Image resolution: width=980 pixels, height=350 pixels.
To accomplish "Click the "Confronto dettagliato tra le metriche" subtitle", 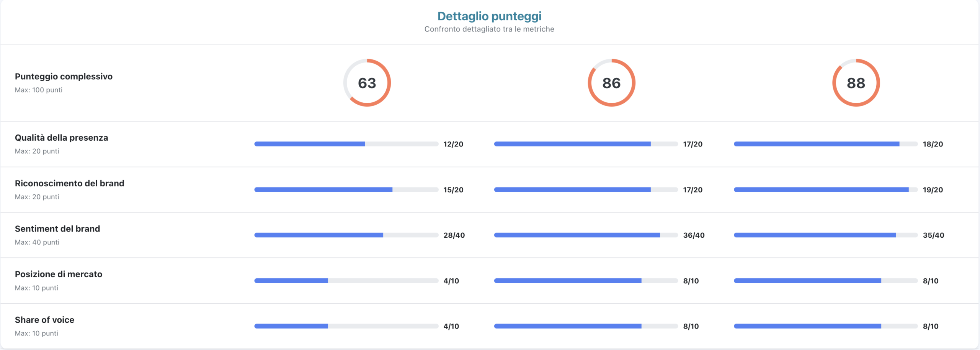I will 489,29.
